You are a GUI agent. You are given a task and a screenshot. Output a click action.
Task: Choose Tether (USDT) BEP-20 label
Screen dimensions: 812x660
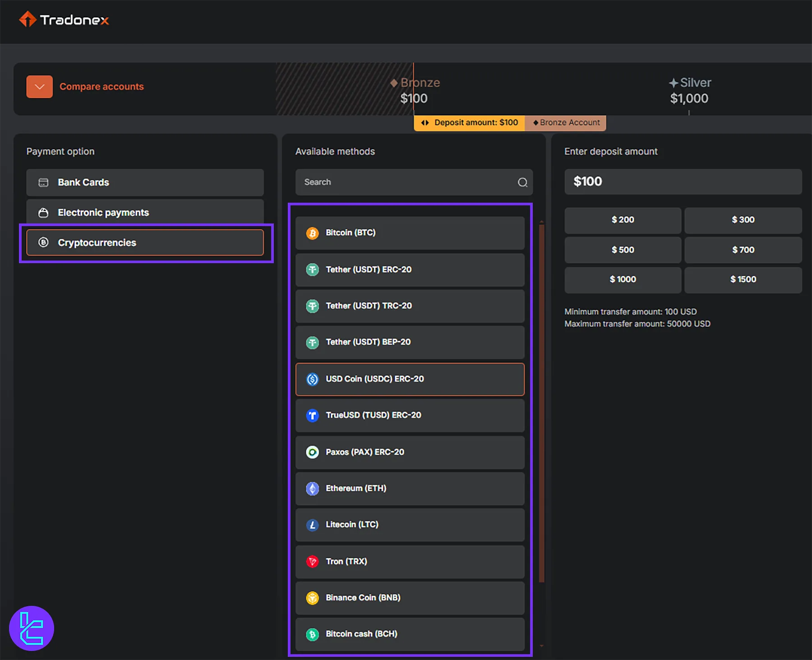point(368,342)
